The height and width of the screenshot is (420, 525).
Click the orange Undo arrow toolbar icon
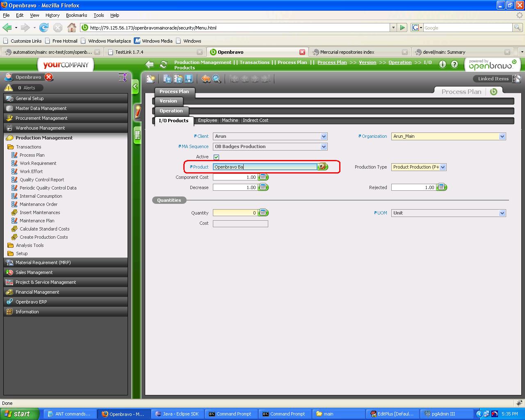[x=206, y=79]
